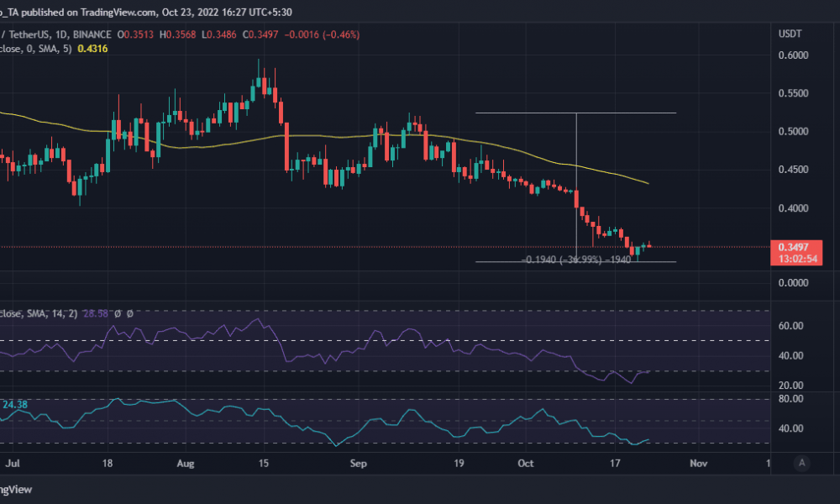The height and width of the screenshot is (504, 840).
Task: Click the 0.6000 price axis label
Action: [794, 55]
